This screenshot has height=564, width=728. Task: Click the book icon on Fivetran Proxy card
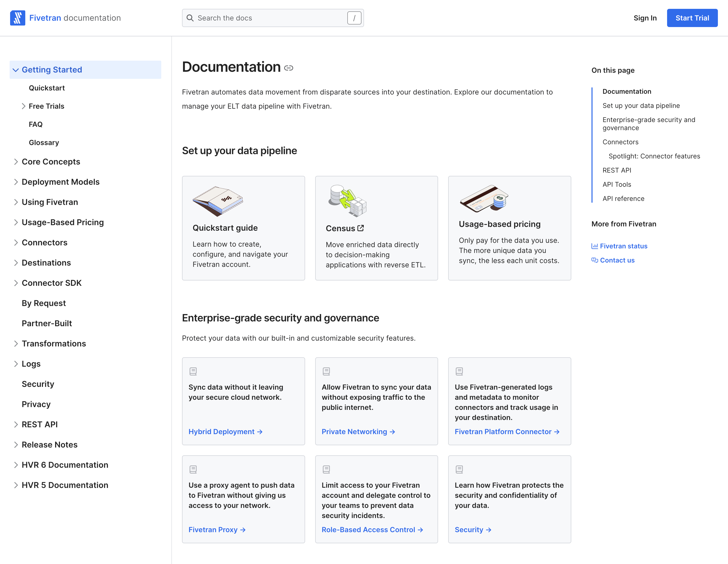coord(193,469)
